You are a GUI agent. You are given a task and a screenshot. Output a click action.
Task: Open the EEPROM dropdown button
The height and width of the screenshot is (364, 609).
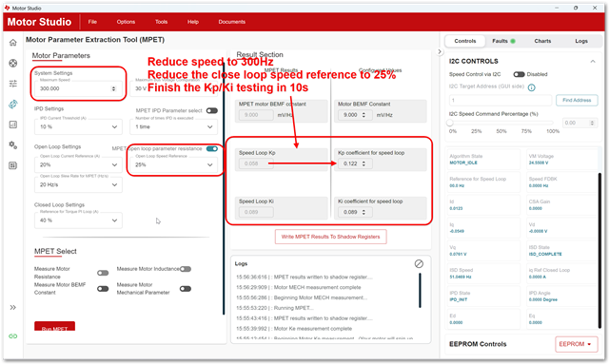click(x=576, y=344)
